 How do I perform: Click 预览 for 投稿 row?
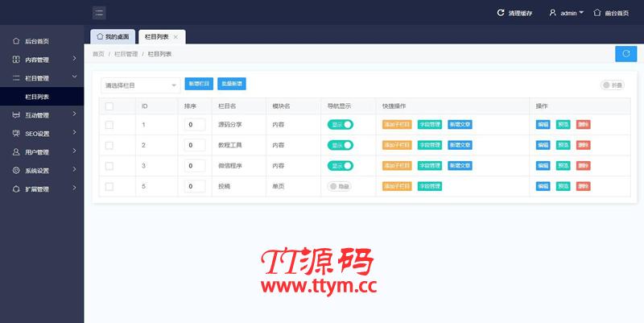tap(563, 186)
